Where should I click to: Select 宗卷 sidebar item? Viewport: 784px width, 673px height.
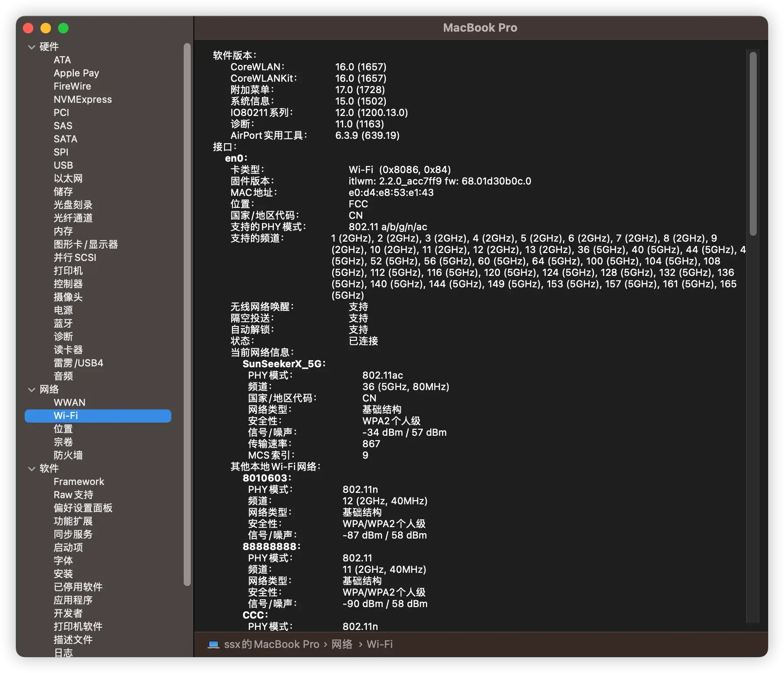[63, 442]
